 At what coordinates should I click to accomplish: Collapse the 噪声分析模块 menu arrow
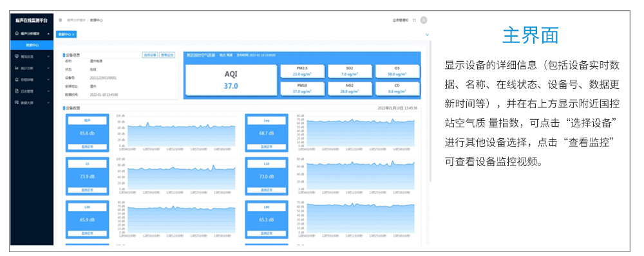pos(48,33)
